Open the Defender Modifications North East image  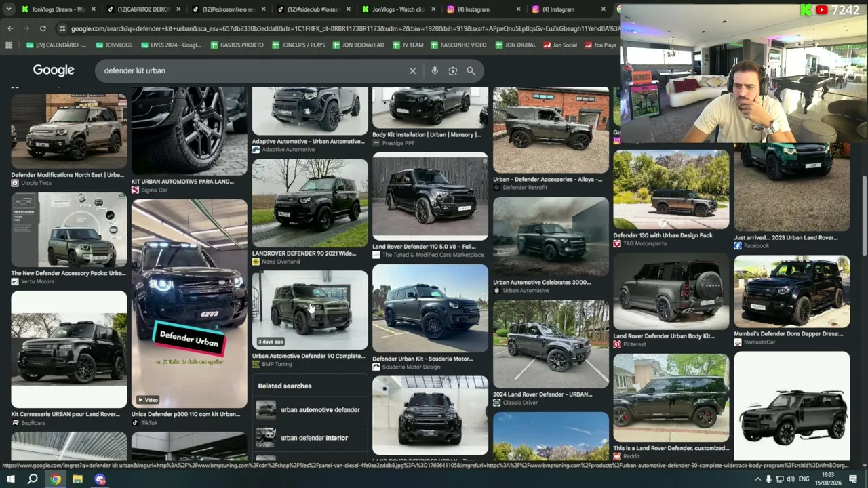[x=69, y=131]
